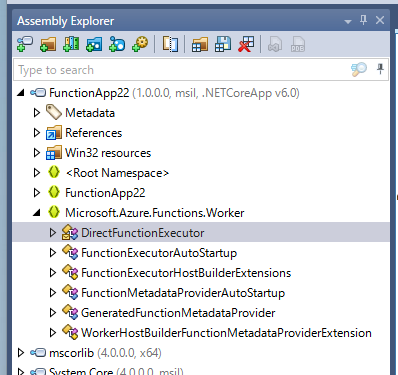The width and height of the screenshot is (398, 375).
Task: Click the Open assembly icon with plus
Action: [25, 44]
